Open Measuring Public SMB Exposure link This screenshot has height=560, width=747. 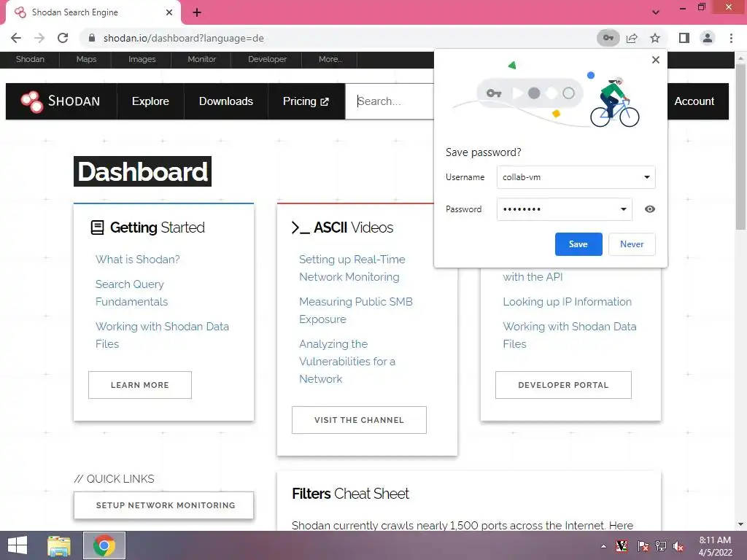tap(356, 311)
